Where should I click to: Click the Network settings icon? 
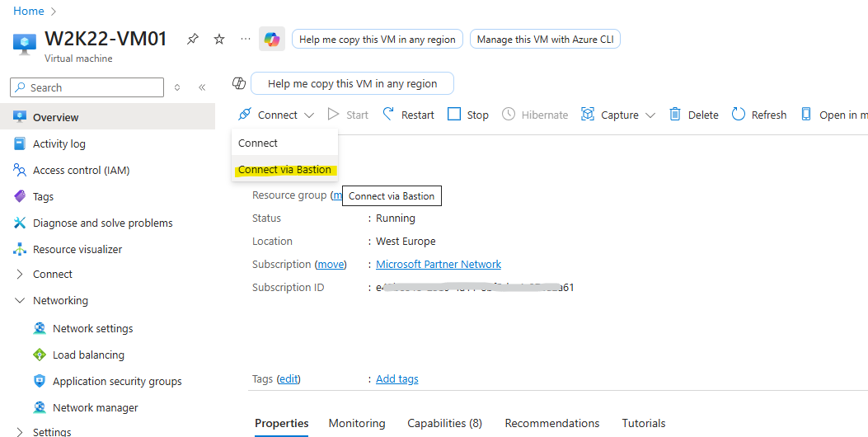pyautogui.click(x=40, y=328)
